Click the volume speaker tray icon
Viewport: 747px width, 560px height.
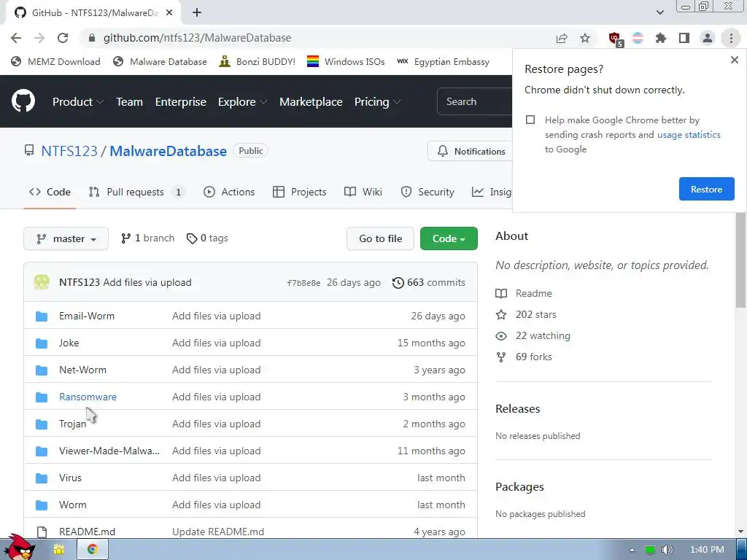click(667, 550)
